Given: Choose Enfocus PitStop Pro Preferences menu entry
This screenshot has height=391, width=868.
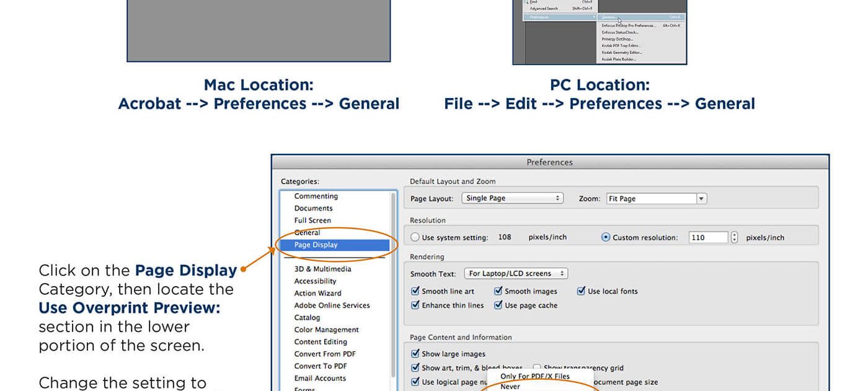Looking at the screenshot, I should [x=641, y=25].
